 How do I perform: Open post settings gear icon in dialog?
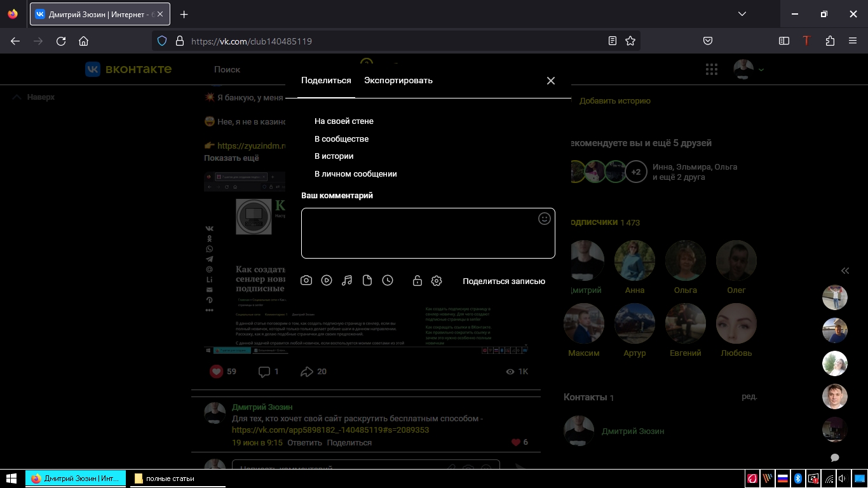(x=437, y=280)
